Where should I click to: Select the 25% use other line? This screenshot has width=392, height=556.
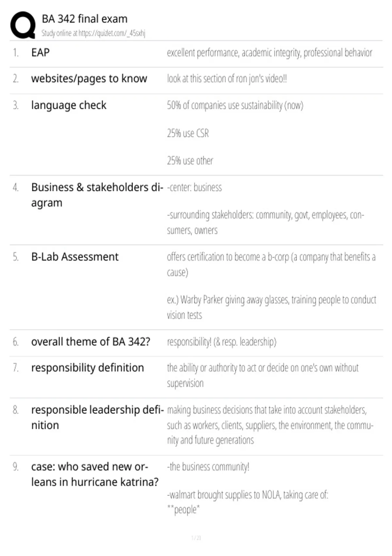(190, 161)
